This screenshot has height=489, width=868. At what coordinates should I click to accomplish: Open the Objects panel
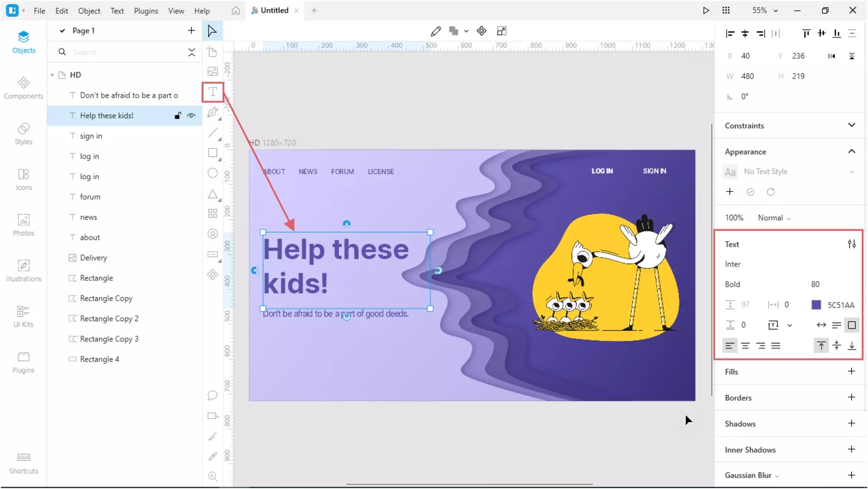23,42
